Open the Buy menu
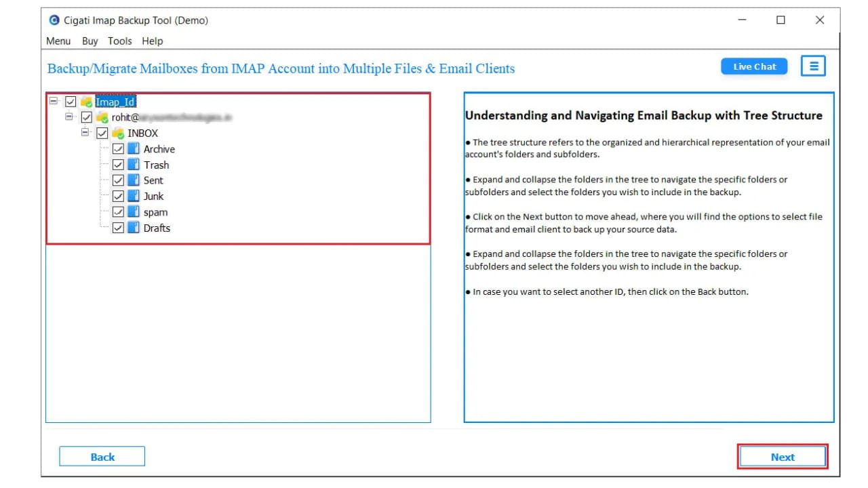This screenshot has width=868, height=488. (90, 41)
